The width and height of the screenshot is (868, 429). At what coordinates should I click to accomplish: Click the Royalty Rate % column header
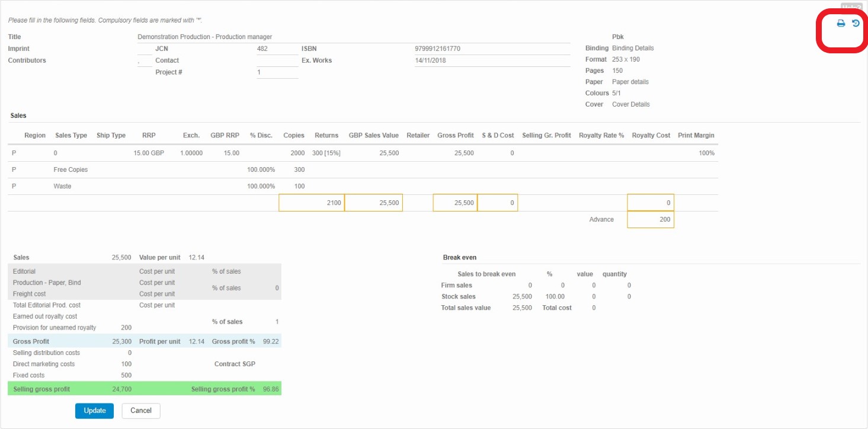(x=601, y=136)
